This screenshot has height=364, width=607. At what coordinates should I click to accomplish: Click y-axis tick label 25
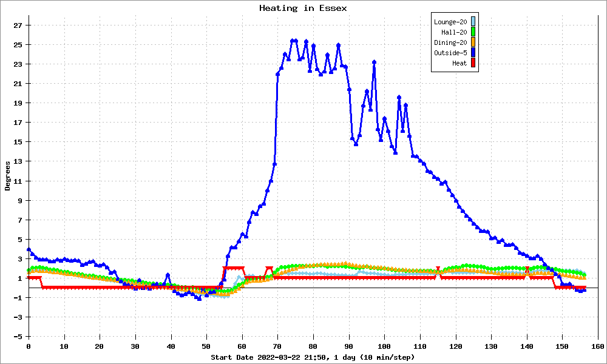click(x=18, y=45)
